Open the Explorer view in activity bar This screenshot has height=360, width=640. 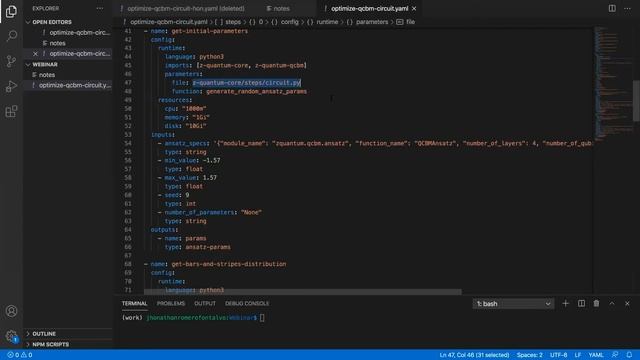[x=11, y=11]
